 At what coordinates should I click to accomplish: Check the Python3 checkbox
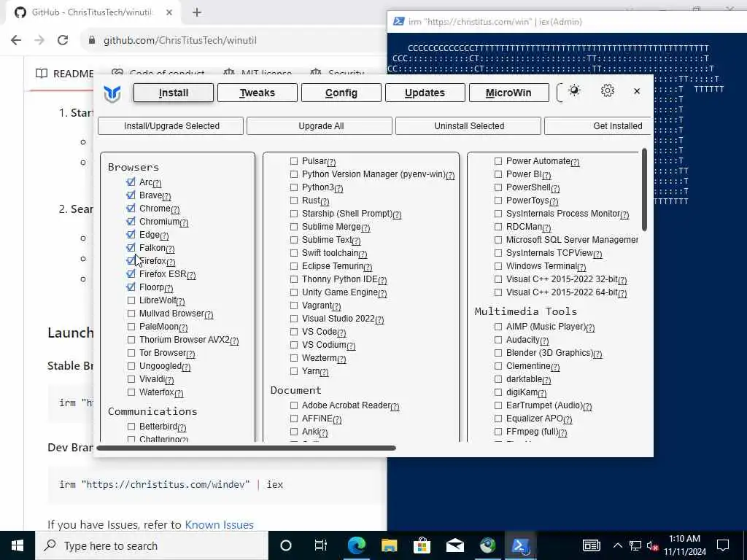pyautogui.click(x=294, y=187)
